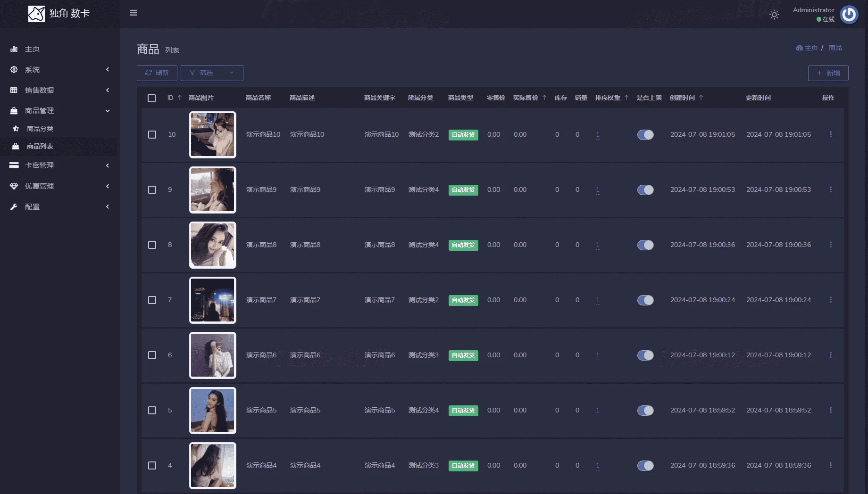Image resolution: width=868 pixels, height=494 pixels.
Task: Tick the select-all header checkbox
Action: click(x=151, y=98)
